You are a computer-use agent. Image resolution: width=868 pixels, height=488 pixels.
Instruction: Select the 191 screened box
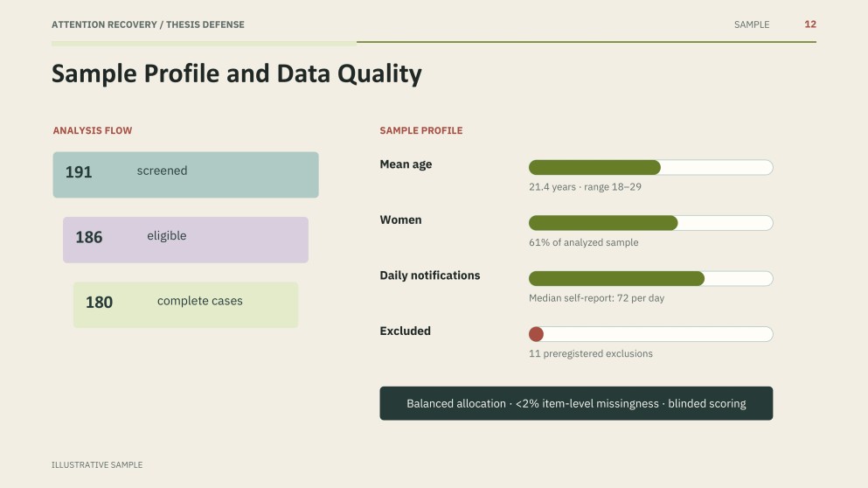coord(185,175)
